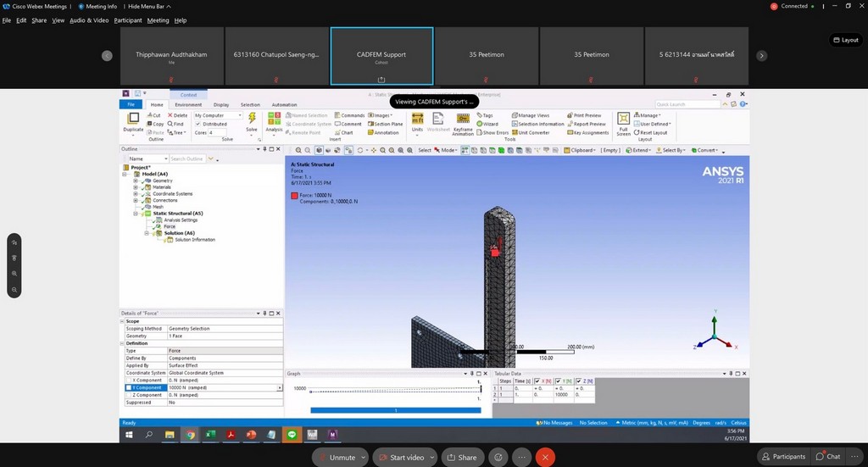Collapse the Static Structural (A5) branch
Viewport: 868px width, 467px height.
tap(136, 214)
